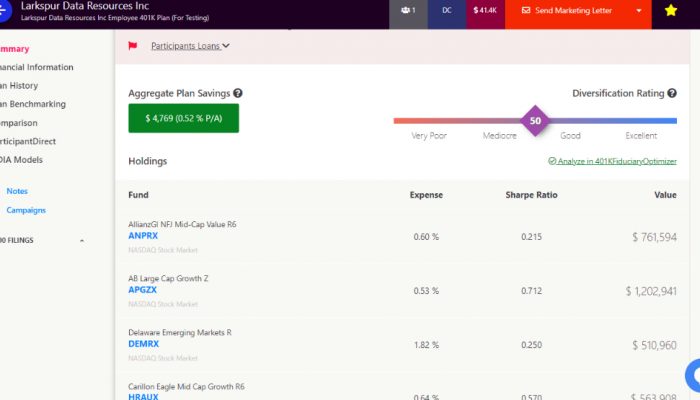700x400 pixels.
Task: Click the red flag icon
Action: [x=132, y=46]
